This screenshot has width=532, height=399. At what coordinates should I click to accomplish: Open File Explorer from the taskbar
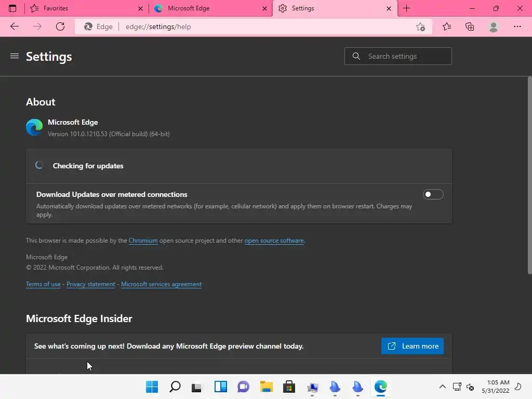tap(267, 387)
